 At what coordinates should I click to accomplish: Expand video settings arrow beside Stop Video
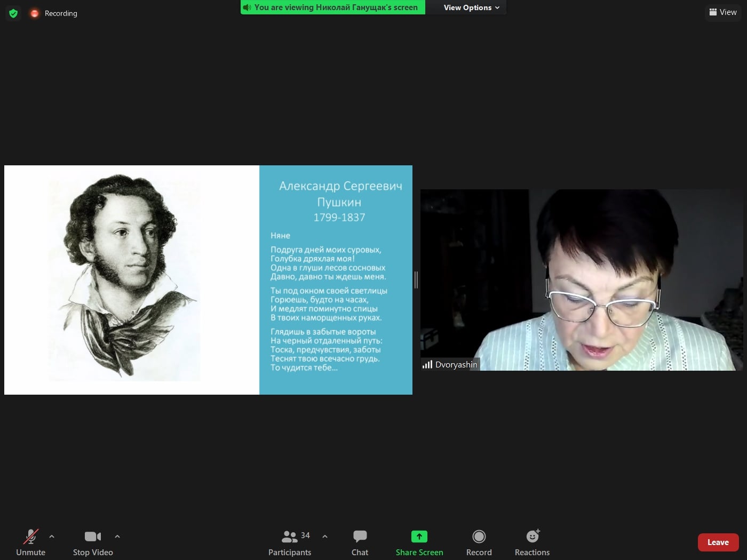117,537
